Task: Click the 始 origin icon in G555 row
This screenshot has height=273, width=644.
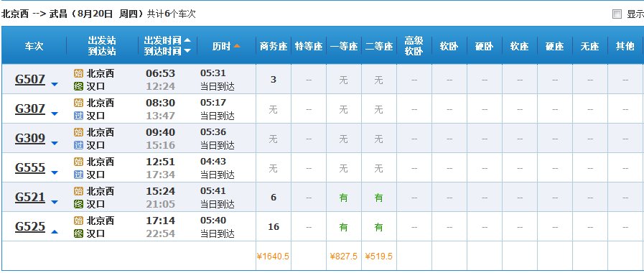Action: [x=78, y=162]
